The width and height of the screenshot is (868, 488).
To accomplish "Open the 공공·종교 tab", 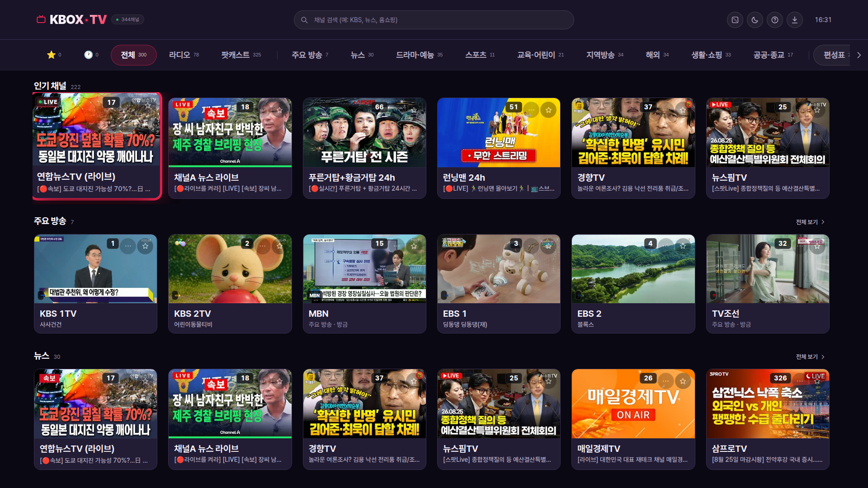I will click(x=773, y=55).
